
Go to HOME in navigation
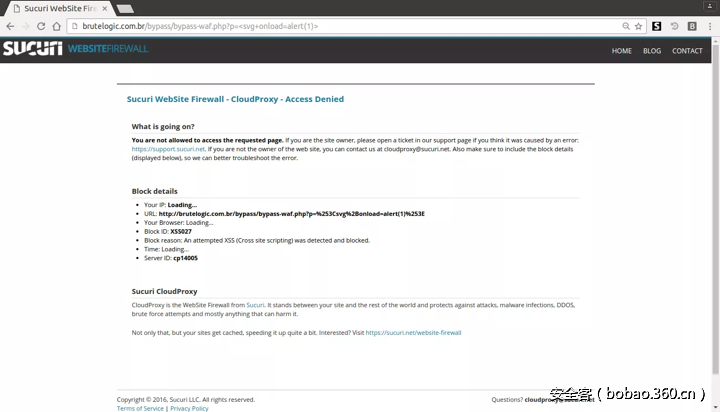(x=621, y=50)
